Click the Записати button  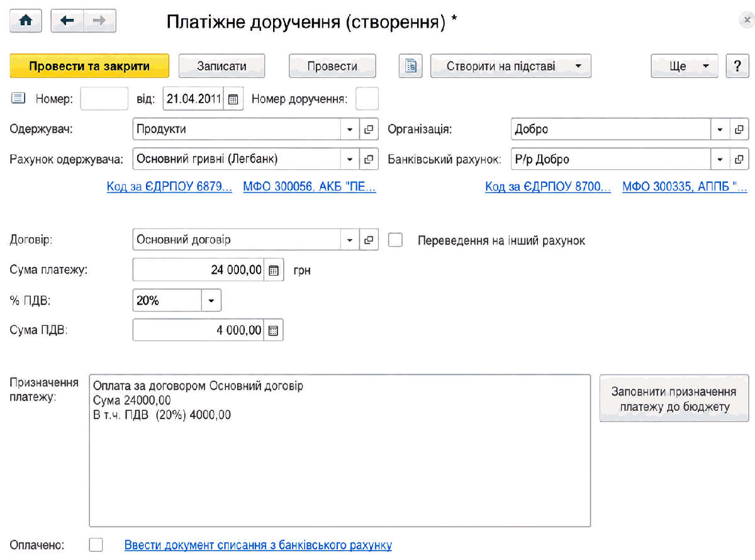tap(221, 66)
